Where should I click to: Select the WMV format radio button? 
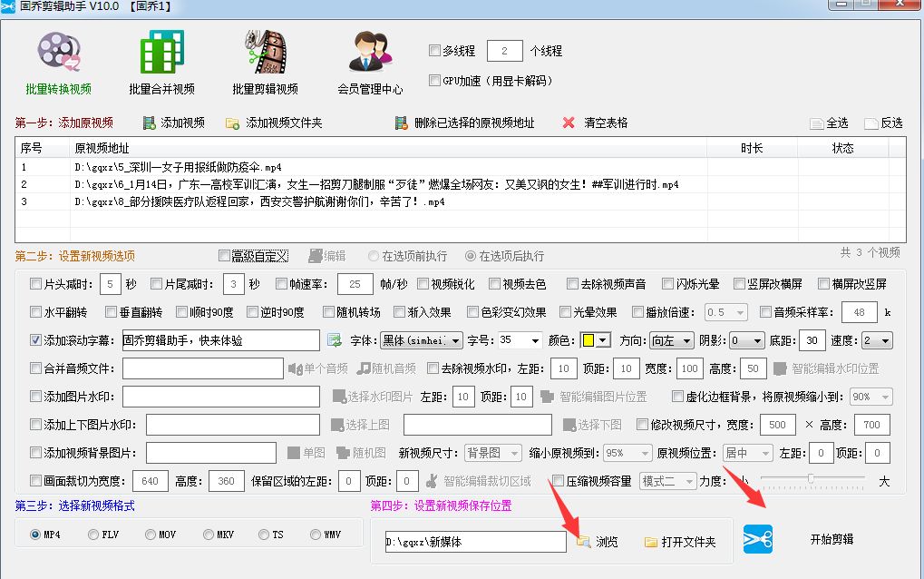click(x=316, y=535)
